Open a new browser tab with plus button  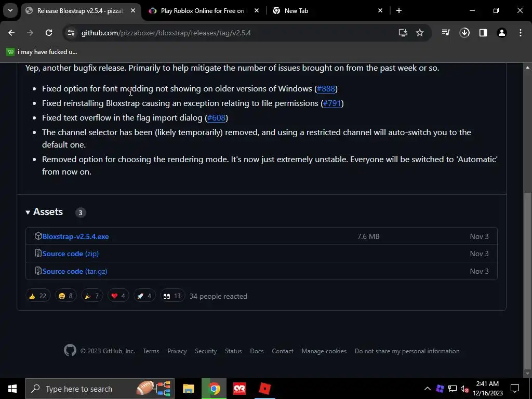click(399, 11)
